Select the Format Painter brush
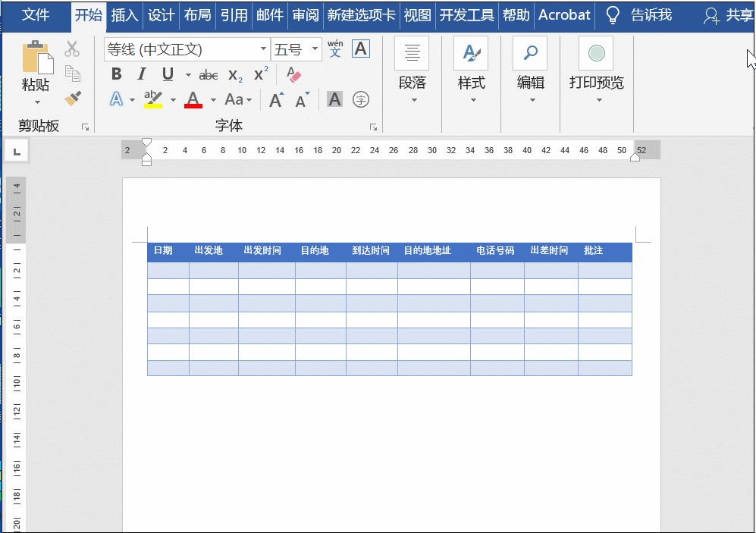This screenshot has height=533, width=756. coord(73,99)
